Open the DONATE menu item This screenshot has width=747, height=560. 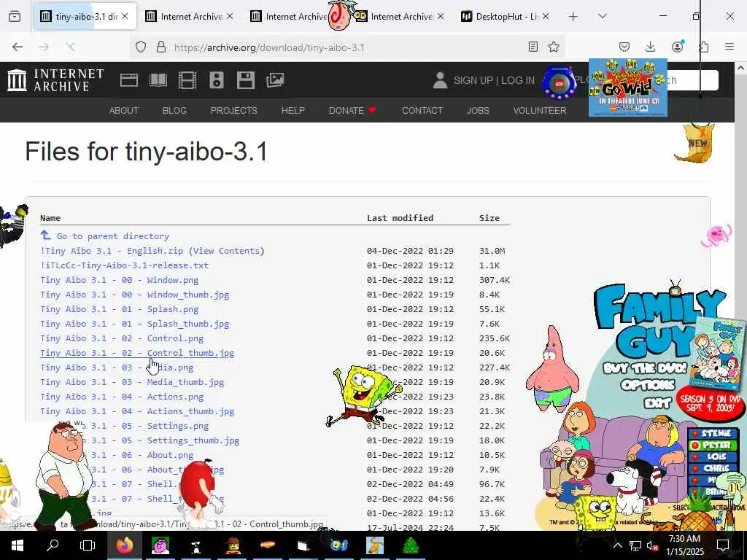(352, 111)
